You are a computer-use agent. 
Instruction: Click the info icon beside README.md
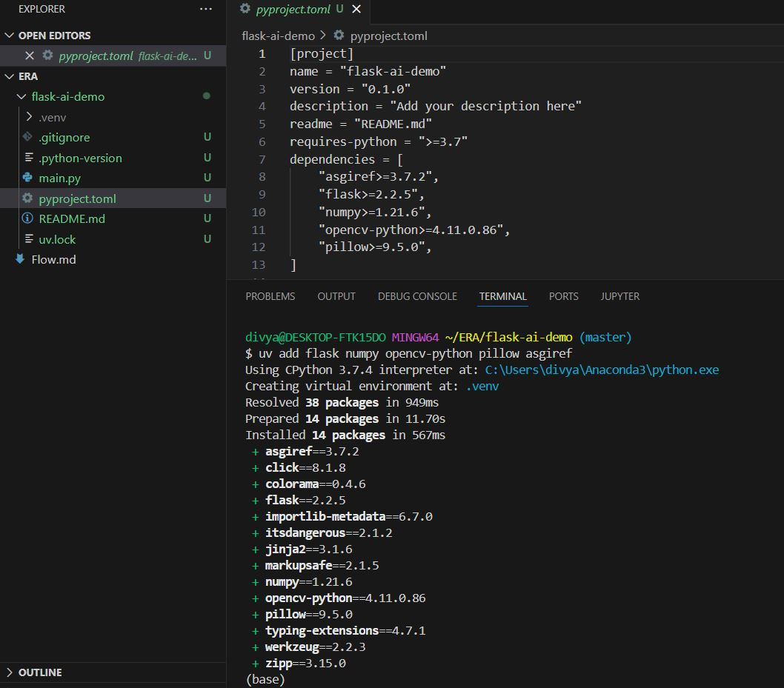(x=28, y=218)
